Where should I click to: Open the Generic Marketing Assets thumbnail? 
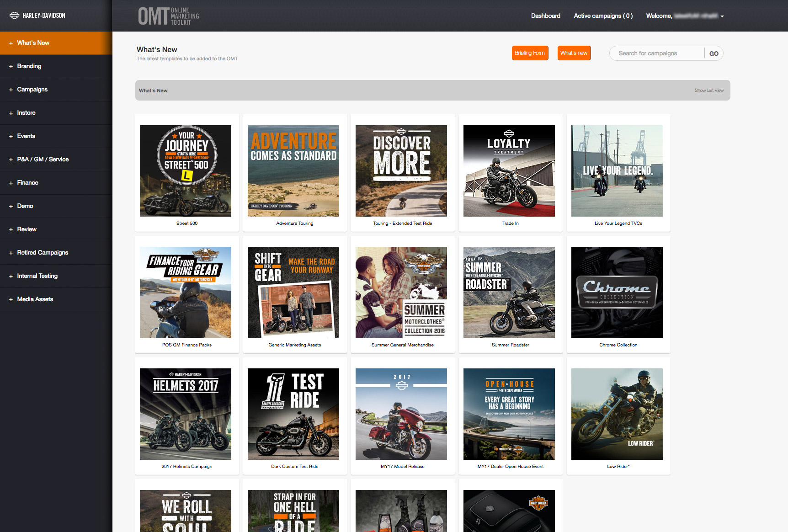293,293
